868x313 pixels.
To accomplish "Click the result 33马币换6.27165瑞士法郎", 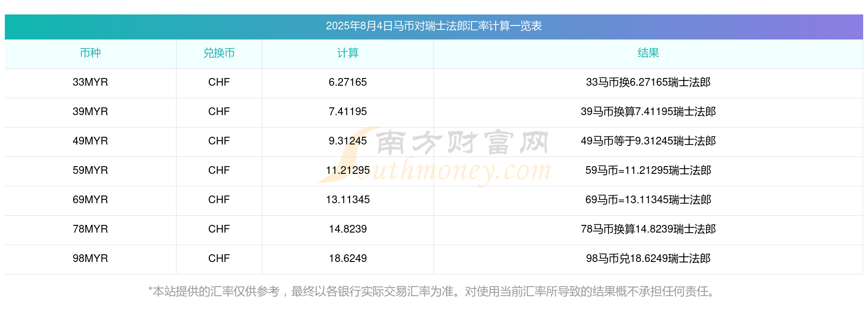I will pos(648,82).
